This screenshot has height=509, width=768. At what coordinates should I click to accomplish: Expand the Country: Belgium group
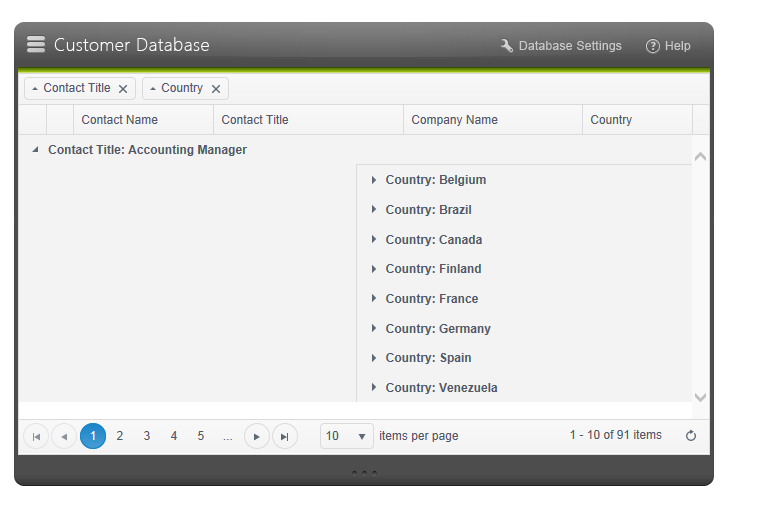tap(374, 180)
